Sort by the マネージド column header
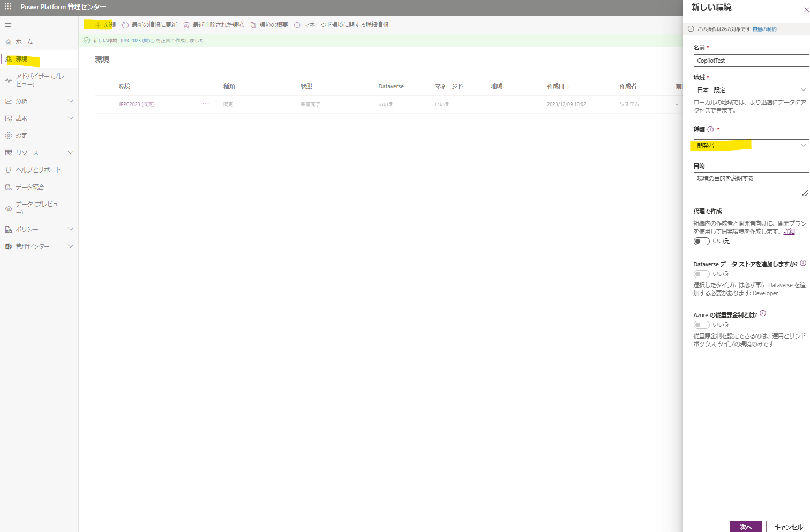Viewport: 810px width, 532px height. click(449, 86)
